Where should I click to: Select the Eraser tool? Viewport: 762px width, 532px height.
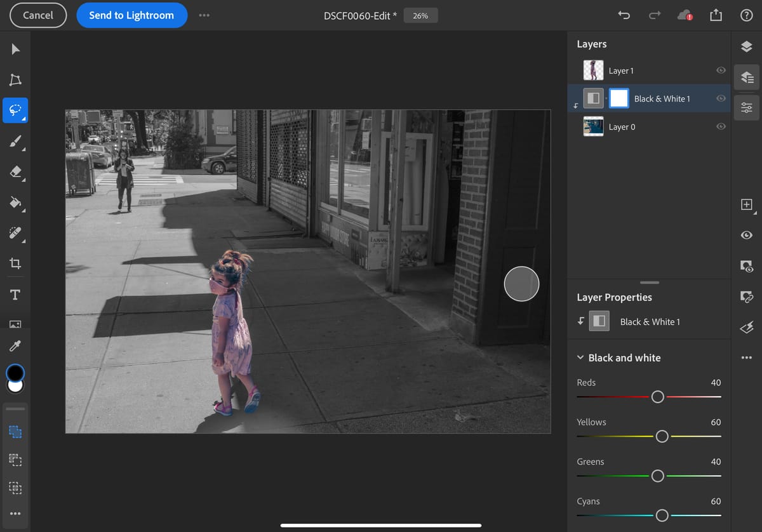tap(15, 172)
